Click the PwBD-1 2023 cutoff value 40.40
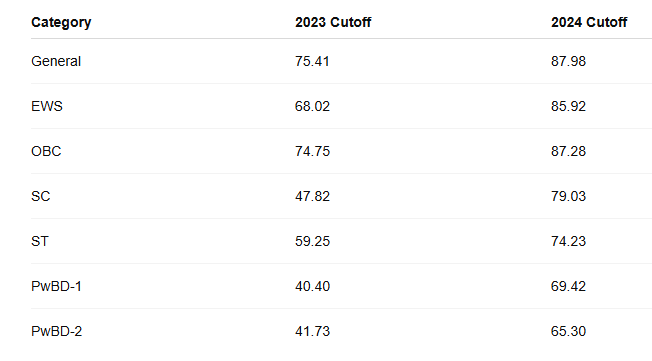The image size is (652, 361). coord(312,286)
